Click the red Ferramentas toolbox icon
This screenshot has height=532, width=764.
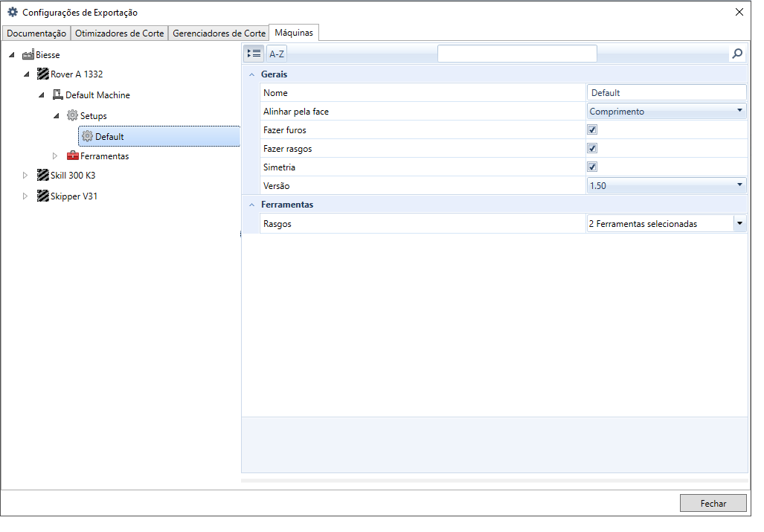point(73,156)
